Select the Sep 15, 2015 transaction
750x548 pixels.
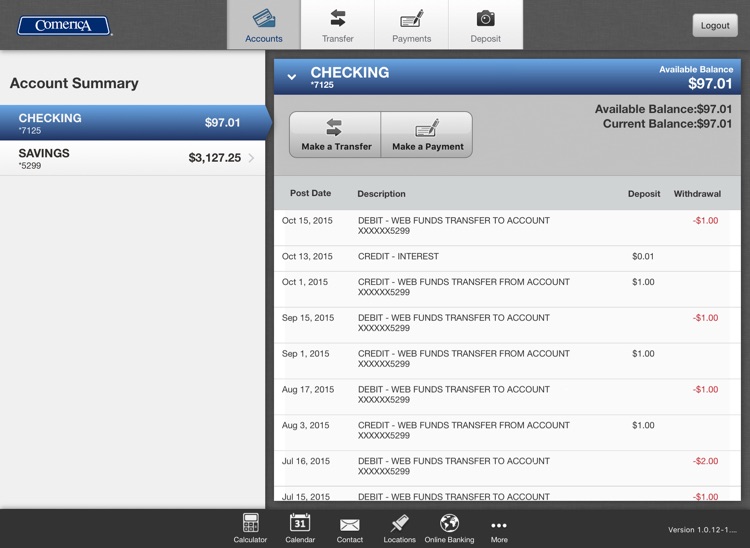point(507,325)
